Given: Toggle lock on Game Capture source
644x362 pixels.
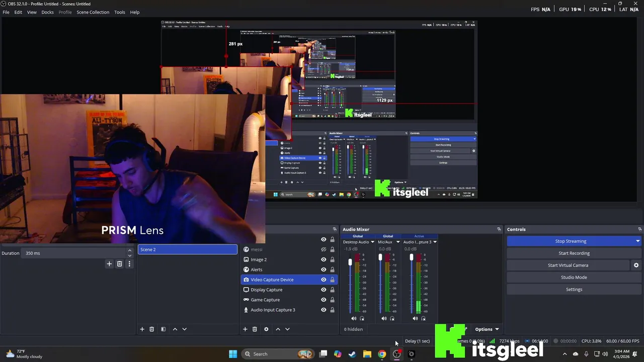Looking at the screenshot, I should coord(332,300).
